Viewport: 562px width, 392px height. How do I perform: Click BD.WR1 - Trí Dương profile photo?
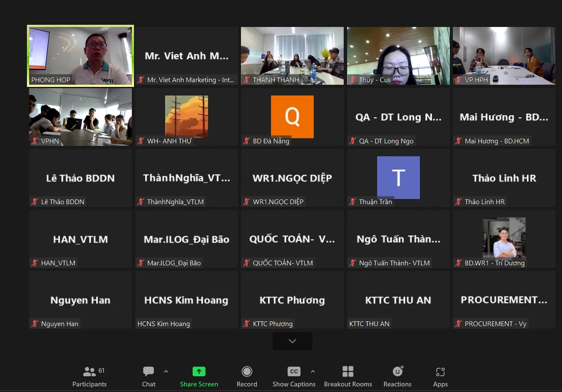coord(504,238)
